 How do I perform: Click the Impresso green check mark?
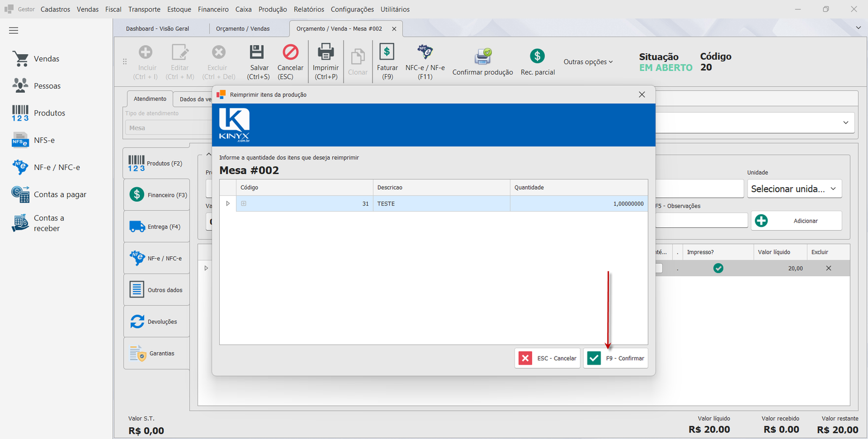tap(718, 268)
